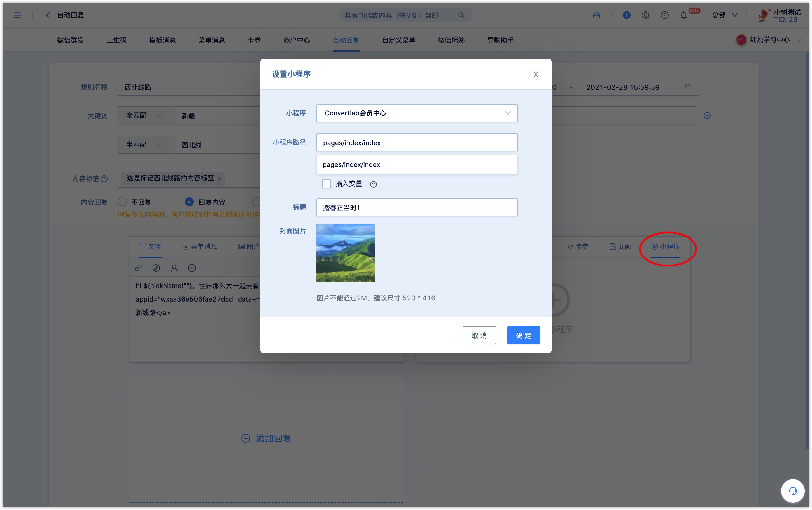Select the 文字 reply type tab
The width and height of the screenshot is (812, 510).
151,247
